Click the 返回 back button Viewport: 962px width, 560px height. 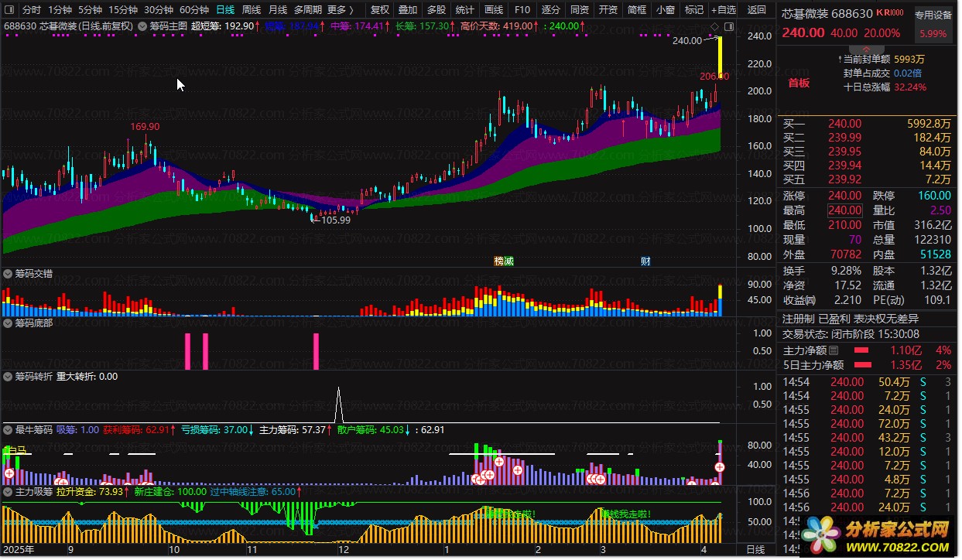(x=756, y=10)
